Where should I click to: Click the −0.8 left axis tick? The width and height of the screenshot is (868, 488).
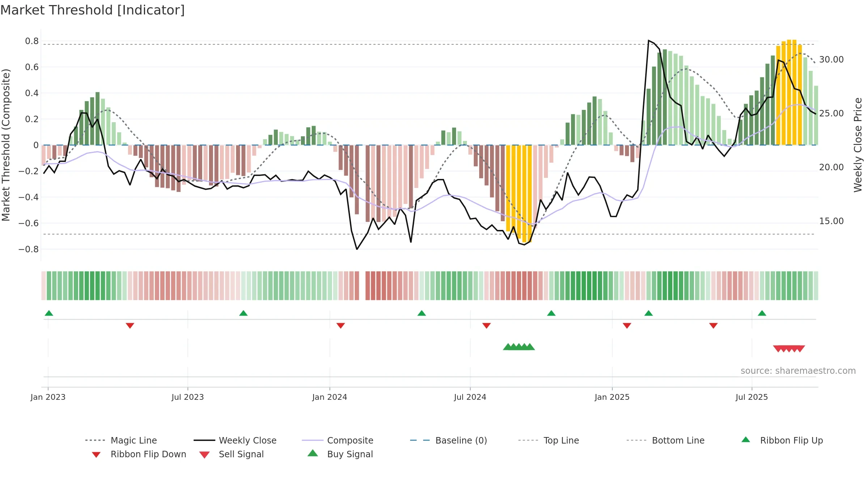coord(29,249)
